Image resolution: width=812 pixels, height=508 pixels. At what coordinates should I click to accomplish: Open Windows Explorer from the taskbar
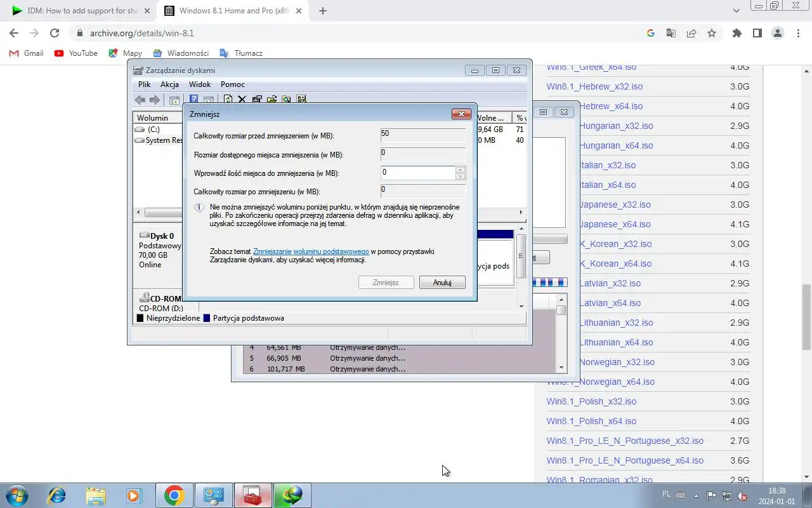click(x=96, y=495)
